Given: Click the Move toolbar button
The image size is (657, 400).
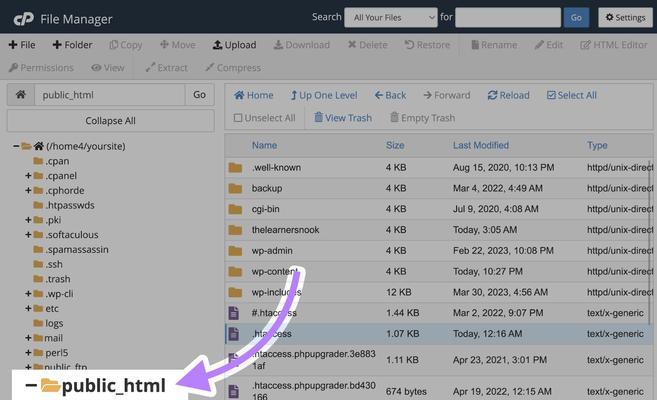Looking at the screenshot, I should pyautogui.click(x=178, y=45).
